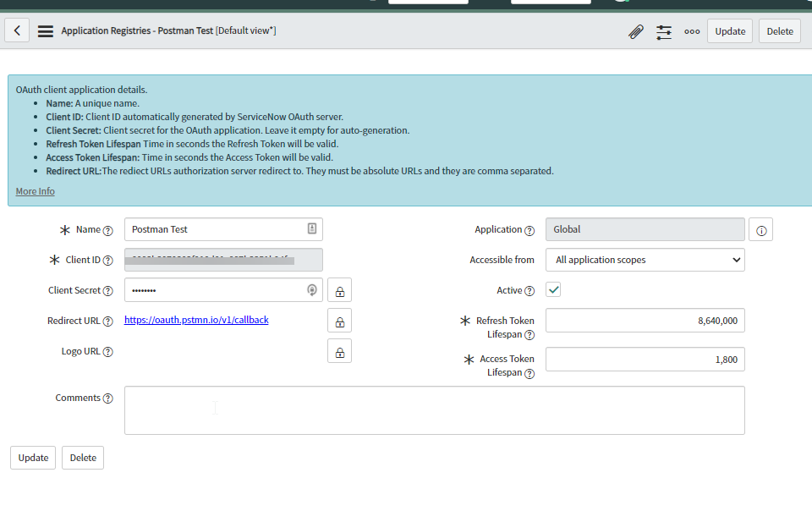Image resolution: width=812 pixels, height=522 pixels.
Task: Unlock the Redirect URL field
Action: coord(339,321)
